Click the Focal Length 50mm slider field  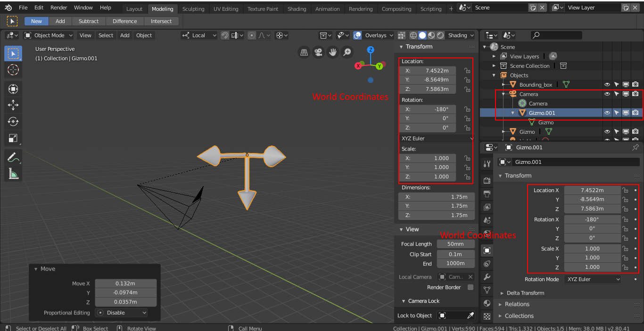(x=455, y=244)
